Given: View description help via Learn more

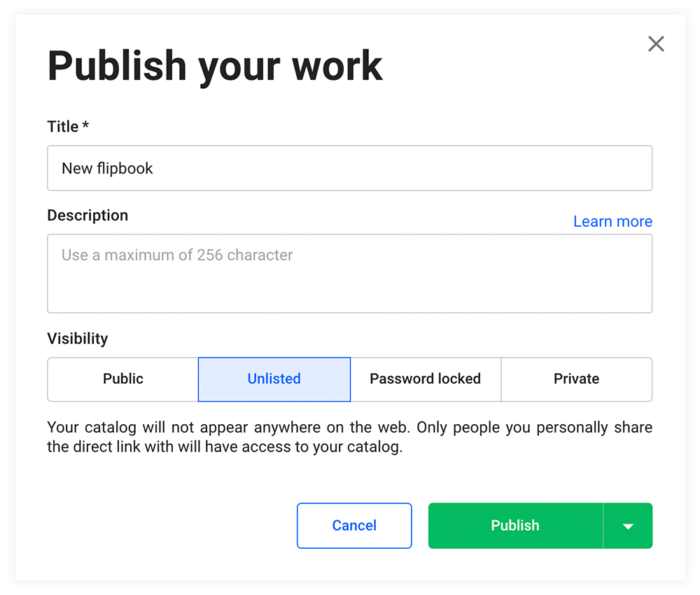Looking at the screenshot, I should coord(612,221).
